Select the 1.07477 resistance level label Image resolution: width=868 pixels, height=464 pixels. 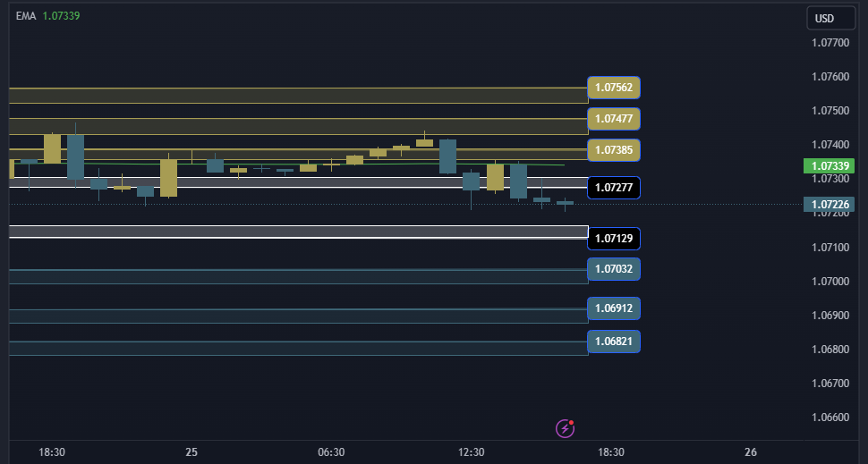click(613, 118)
